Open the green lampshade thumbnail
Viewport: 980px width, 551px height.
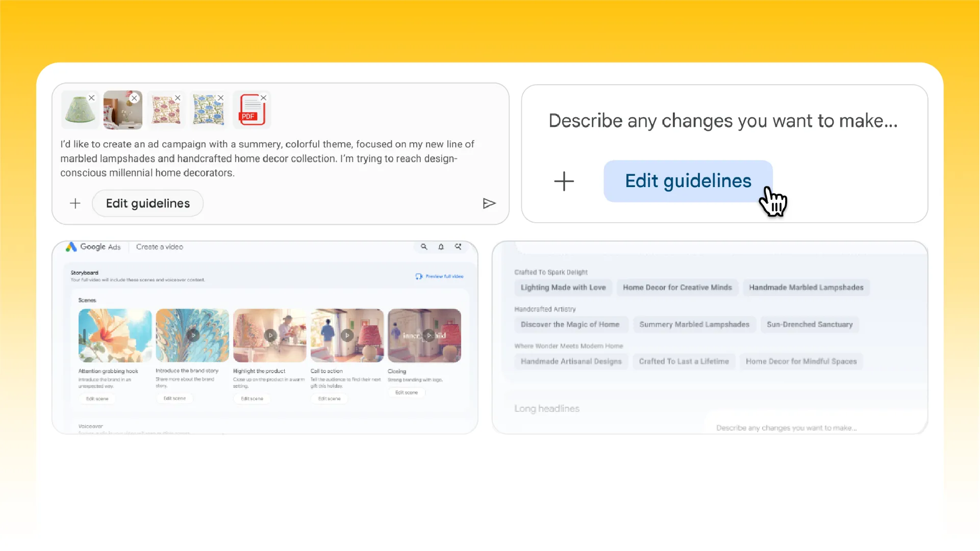pos(80,110)
